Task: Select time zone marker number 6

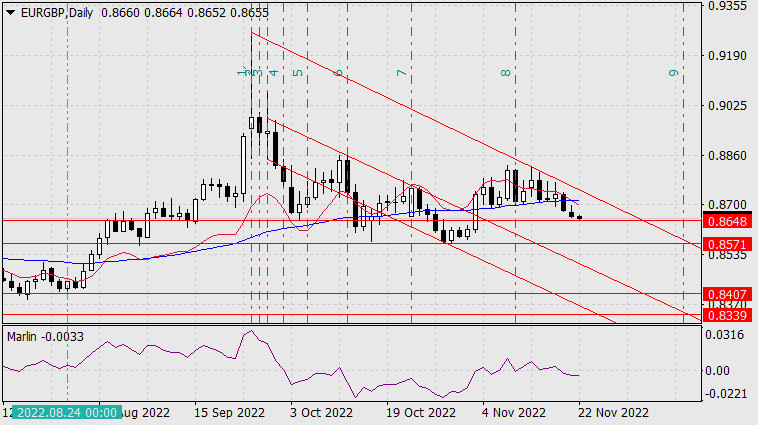Action: (x=339, y=74)
